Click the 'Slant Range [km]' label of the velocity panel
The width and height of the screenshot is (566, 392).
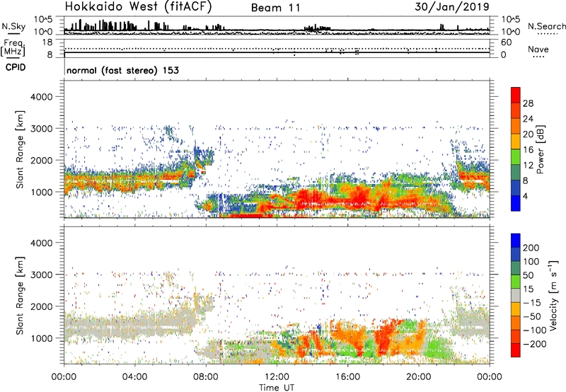(x=20, y=295)
